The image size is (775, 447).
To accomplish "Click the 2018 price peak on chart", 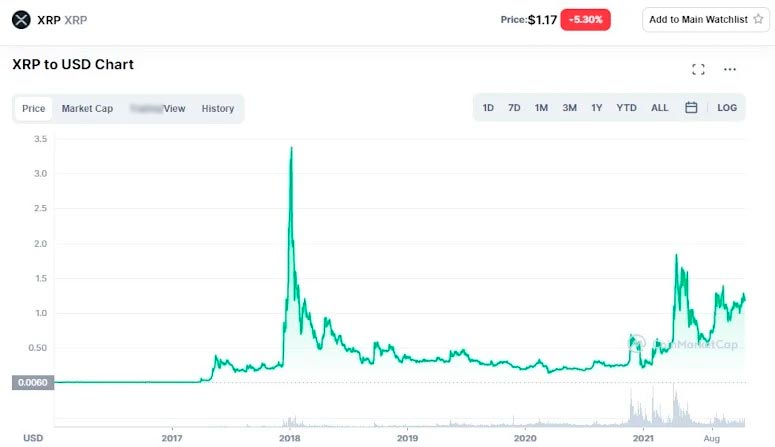I will tap(291, 148).
